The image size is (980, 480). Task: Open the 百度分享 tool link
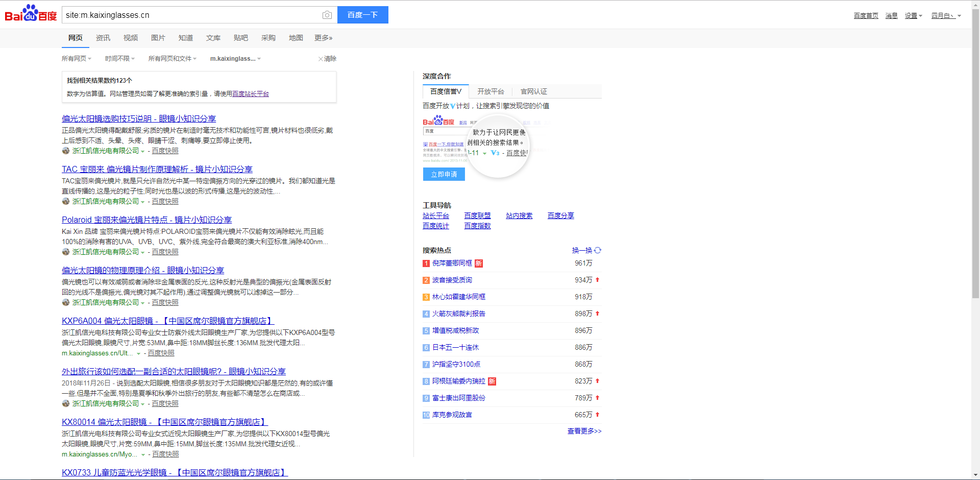click(x=561, y=215)
